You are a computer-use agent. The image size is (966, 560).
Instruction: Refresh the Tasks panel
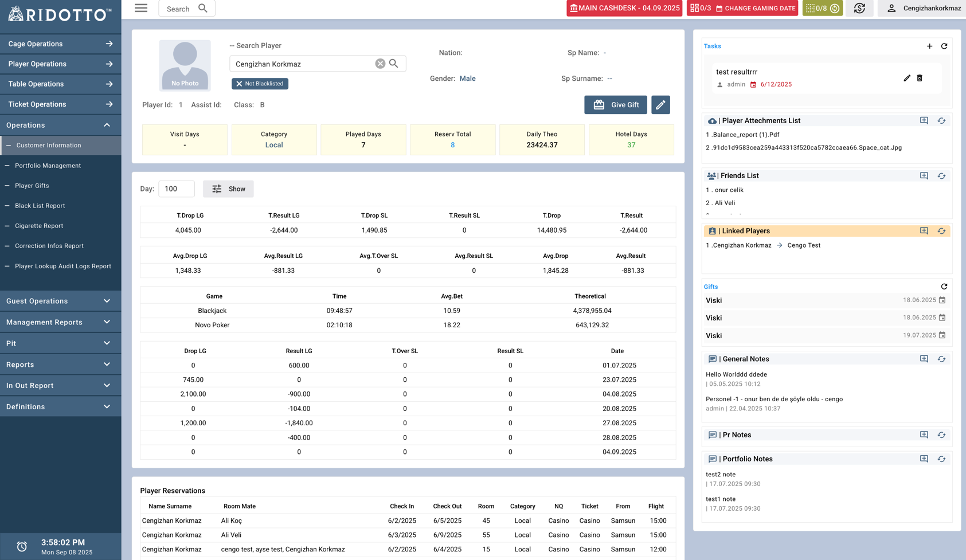[944, 46]
